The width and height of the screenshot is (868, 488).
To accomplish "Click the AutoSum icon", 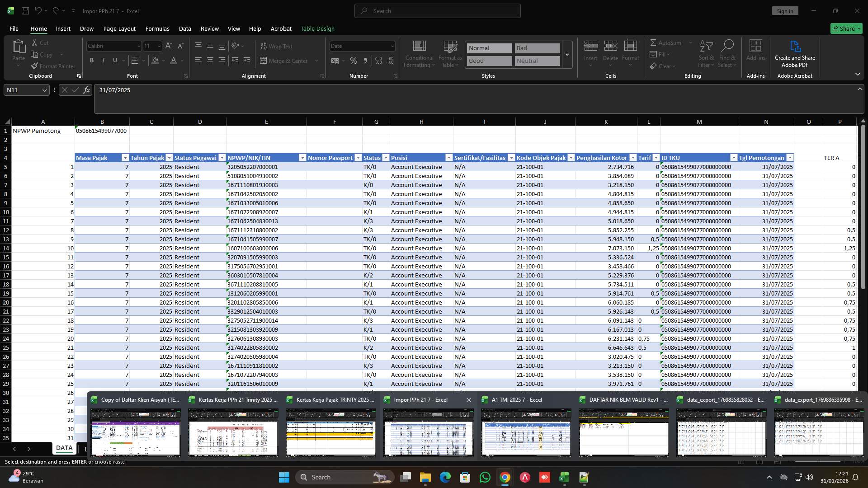I will [x=666, y=42].
